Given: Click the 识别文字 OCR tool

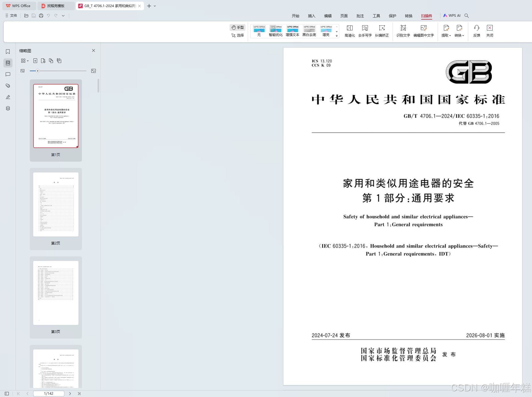Looking at the screenshot, I should 403,31.
